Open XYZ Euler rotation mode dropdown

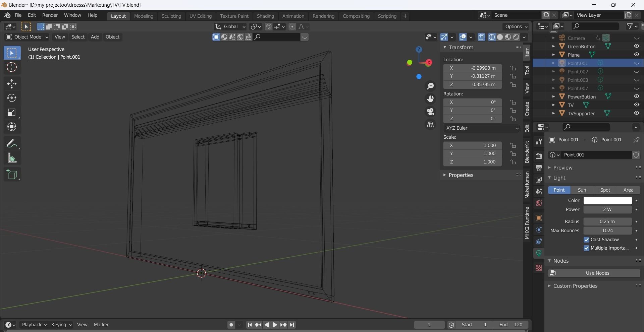click(x=482, y=128)
